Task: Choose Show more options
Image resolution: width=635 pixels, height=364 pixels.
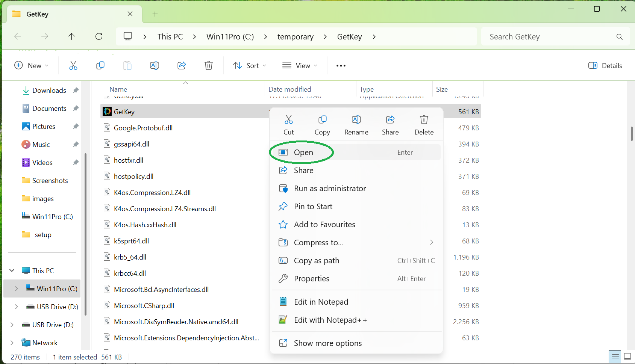Action: coord(327,343)
